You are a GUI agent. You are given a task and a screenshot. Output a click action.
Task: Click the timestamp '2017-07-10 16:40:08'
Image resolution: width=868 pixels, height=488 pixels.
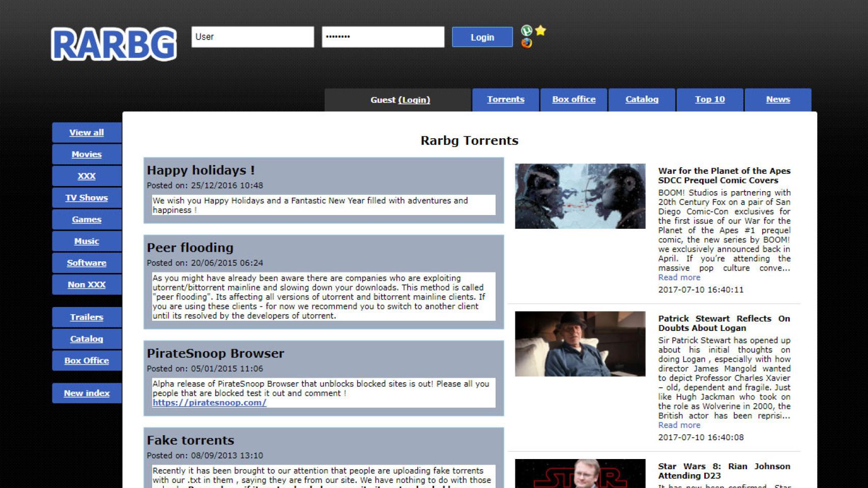701,438
